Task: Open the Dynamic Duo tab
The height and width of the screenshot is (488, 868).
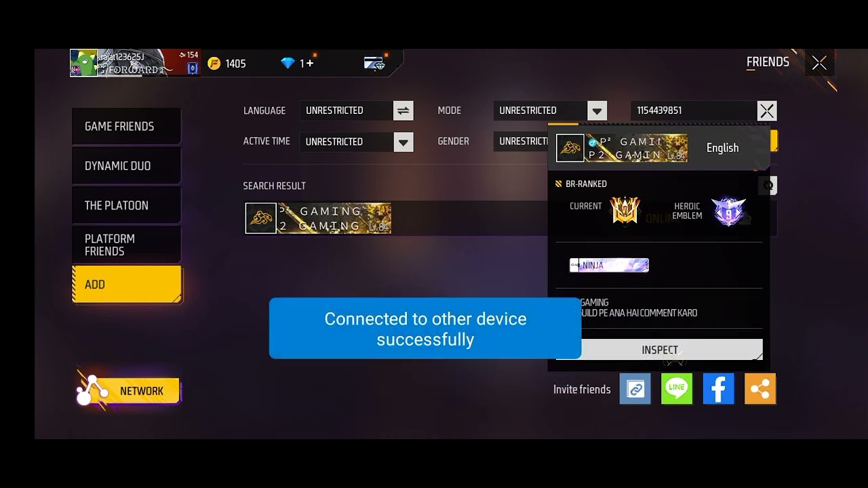Action: (126, 166)
